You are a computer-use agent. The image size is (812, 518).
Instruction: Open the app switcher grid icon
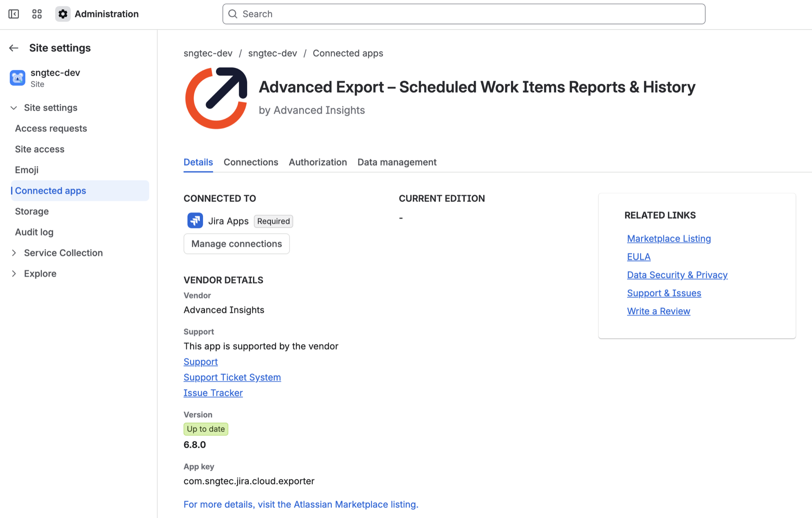(37, 14)
